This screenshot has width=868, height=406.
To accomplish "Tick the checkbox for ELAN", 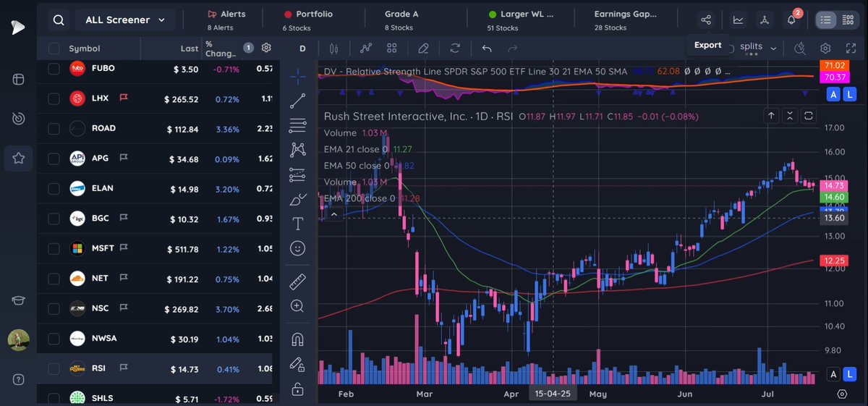I will pos(54,189).
